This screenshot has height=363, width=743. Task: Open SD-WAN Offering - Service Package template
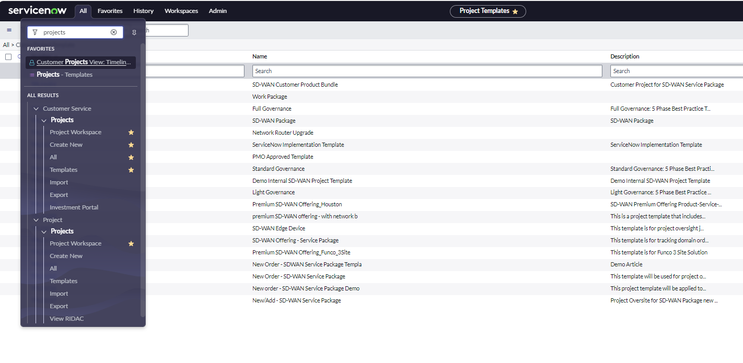pyautogui.click(x=295, y=241)
